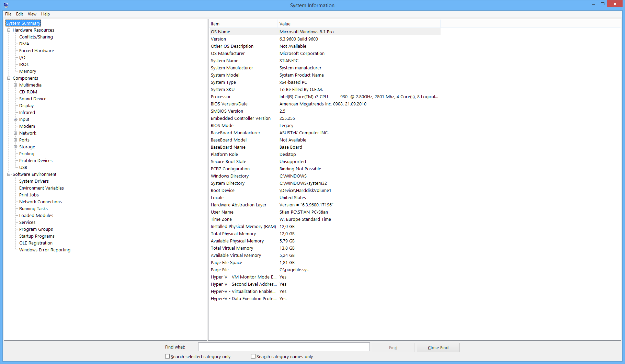This screenshot has width=625, height=364.
Task: Select the Total Virtual Memory row
Action: click(325, 248)
